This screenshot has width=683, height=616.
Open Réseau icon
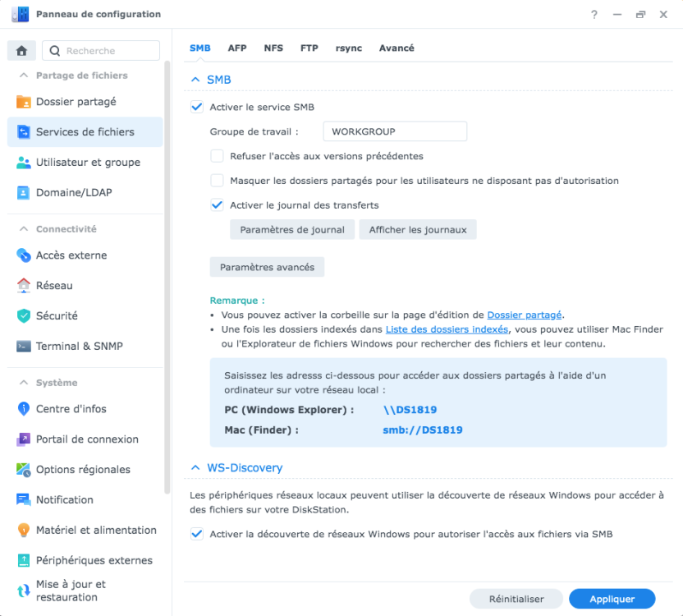24,286
